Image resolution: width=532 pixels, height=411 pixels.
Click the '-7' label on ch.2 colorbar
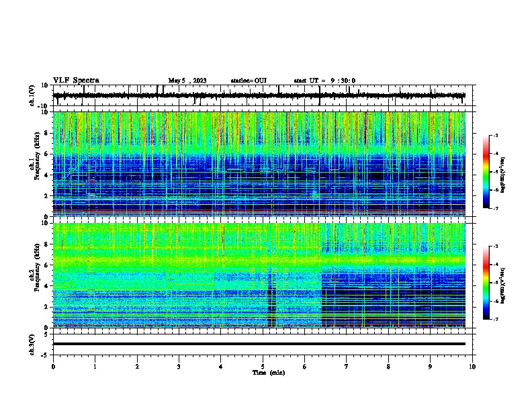coord(495,319)
